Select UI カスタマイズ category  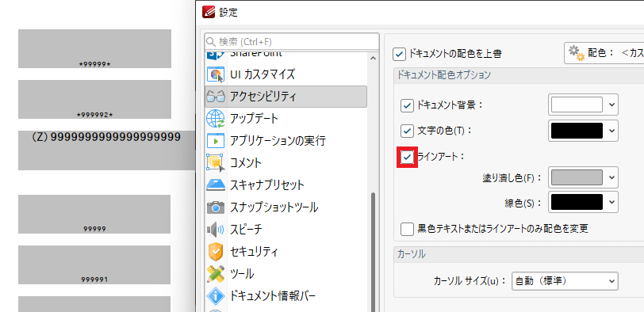coord(286,74)
